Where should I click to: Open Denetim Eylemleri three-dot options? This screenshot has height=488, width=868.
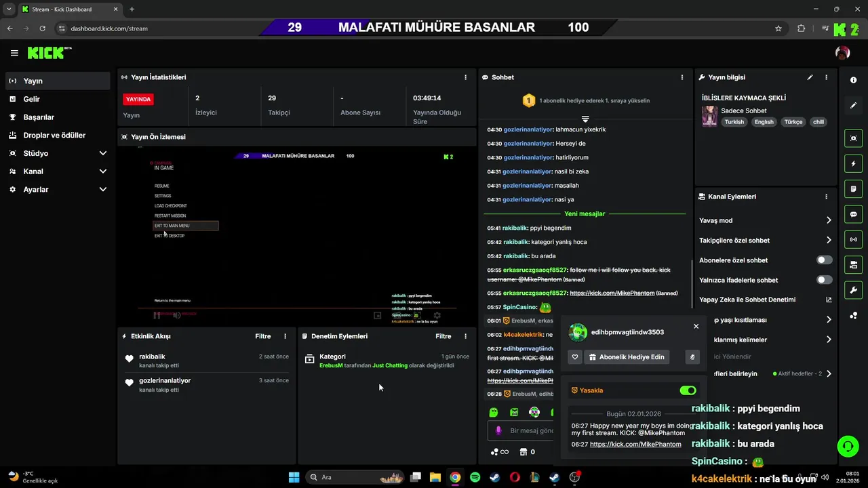[465, 336]
